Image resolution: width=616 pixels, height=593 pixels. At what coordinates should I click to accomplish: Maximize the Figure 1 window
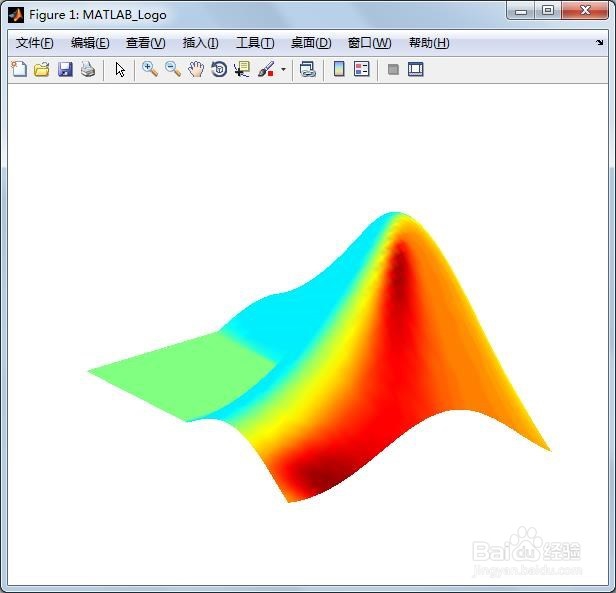click(x=548, y=11)
